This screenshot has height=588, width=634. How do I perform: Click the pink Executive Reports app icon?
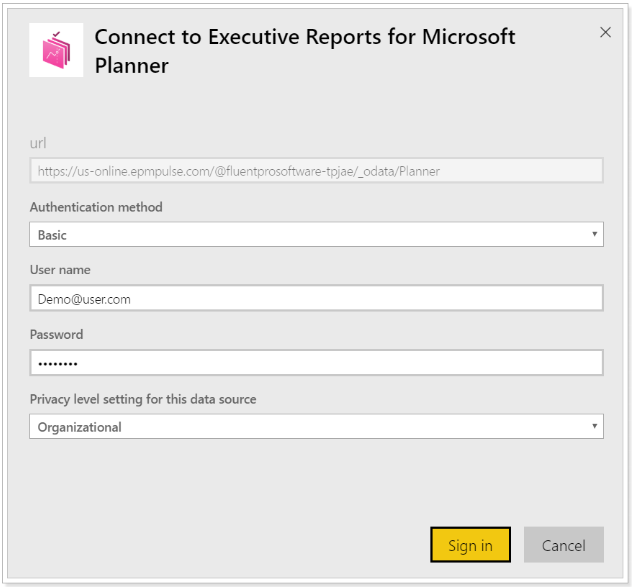tap(56, 50)
